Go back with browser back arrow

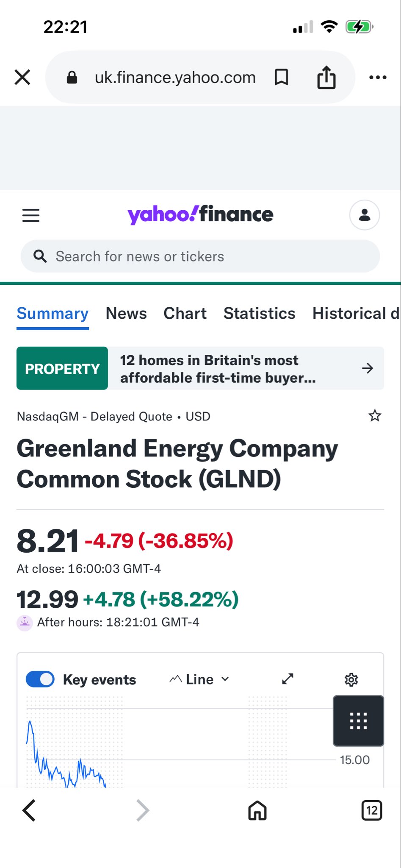[x=29, y=810]
